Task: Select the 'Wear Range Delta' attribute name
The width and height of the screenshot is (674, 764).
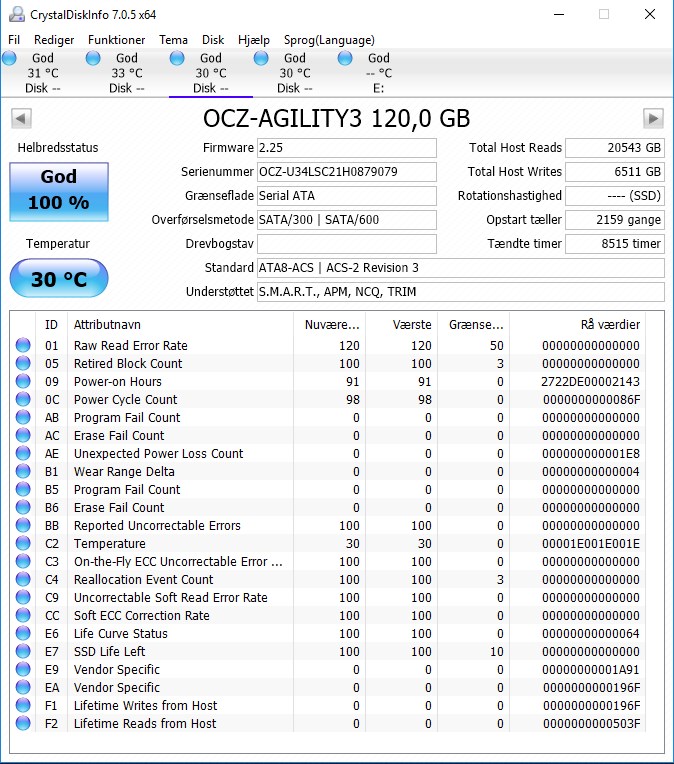Action: coord(124,472)
